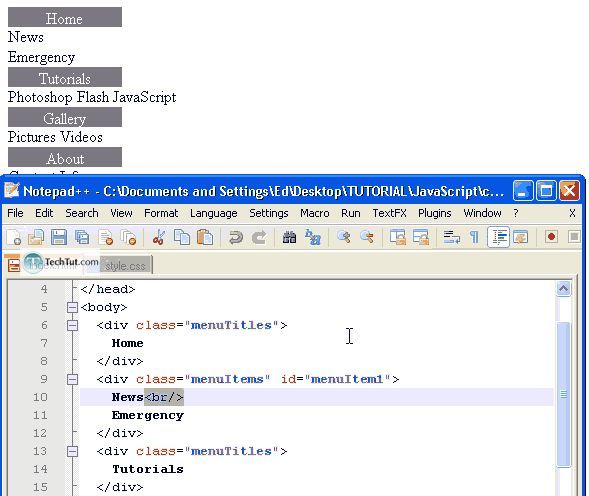Screen dimensions: 589x496
Task: Open the Settings menu
Action: pos(269,213)
